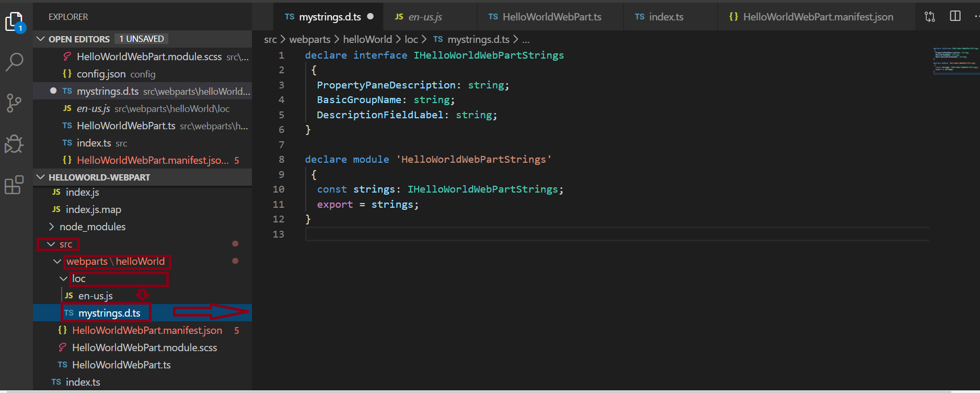Click helloWorld in the breadcrumb path
Viewport: 980px width, 393px height.
367,39
